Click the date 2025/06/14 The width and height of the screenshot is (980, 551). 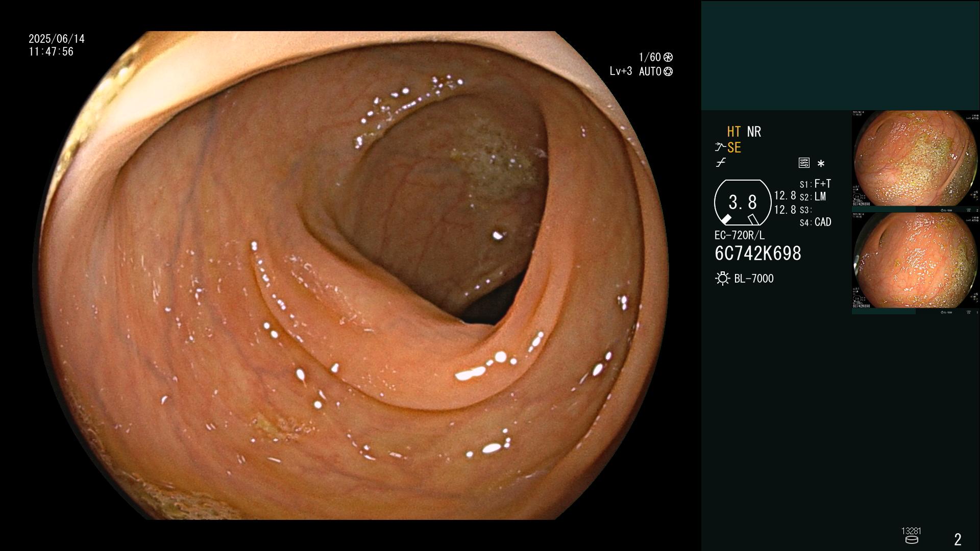click(x=57, y=39)
